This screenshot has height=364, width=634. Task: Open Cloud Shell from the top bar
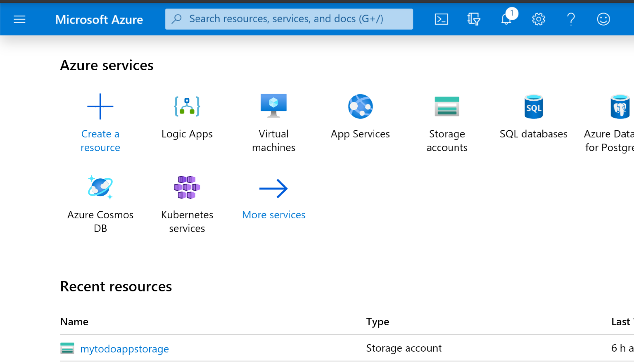pos(441,19)
